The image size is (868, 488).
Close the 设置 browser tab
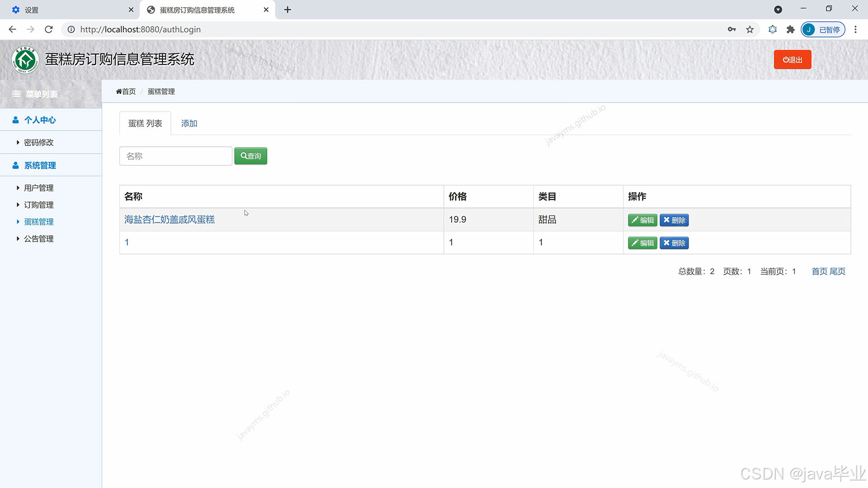click(131, 9)
